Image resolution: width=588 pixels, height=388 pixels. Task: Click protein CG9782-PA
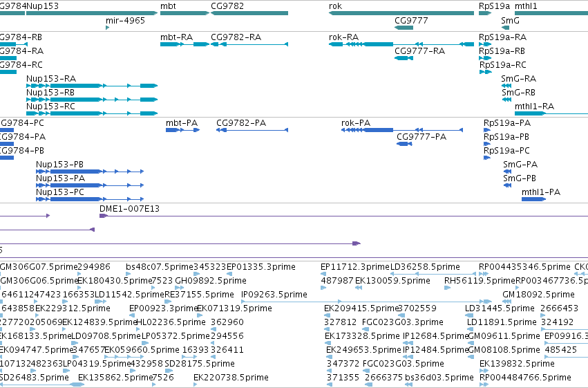click(x=241, y=122)
